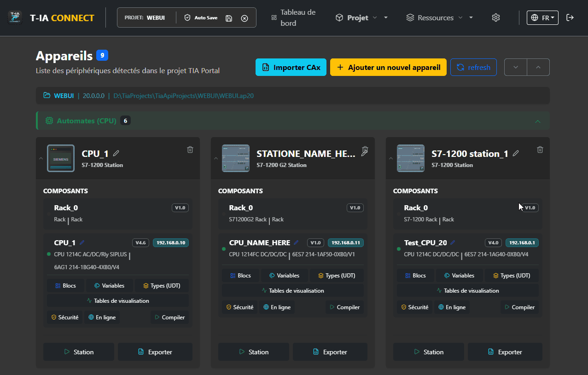Open settings via the gear icon

pyautogui.click(x=495, y=17)
